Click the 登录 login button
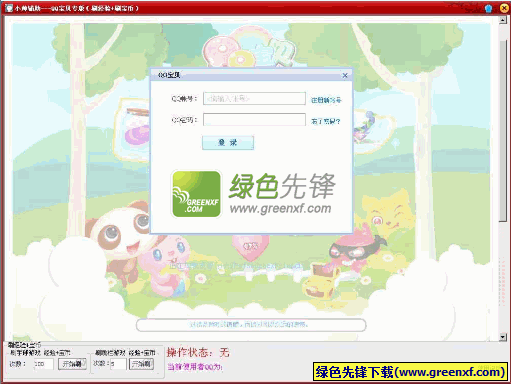511x384 pixels. 228,143
